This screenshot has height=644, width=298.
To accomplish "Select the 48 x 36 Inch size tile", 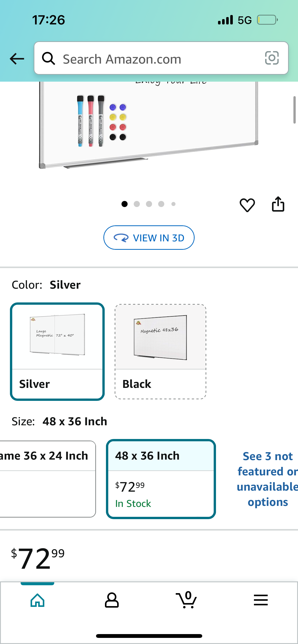I will pyautogui.click(x=161, y=478).
